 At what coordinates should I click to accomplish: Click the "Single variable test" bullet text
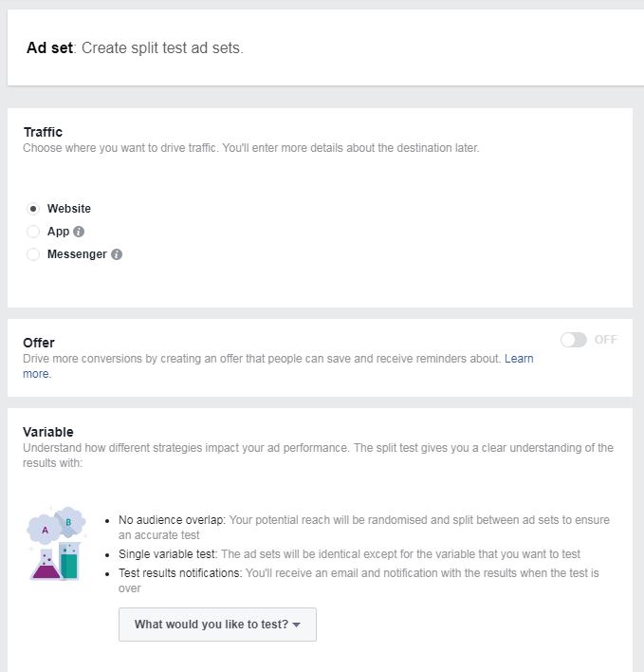point(168,554)
